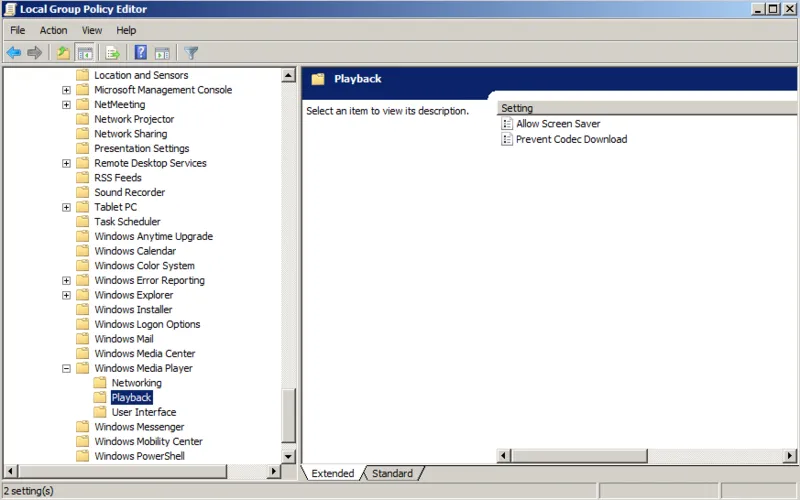Click the Export List toolbar icon

pos(112,53)
